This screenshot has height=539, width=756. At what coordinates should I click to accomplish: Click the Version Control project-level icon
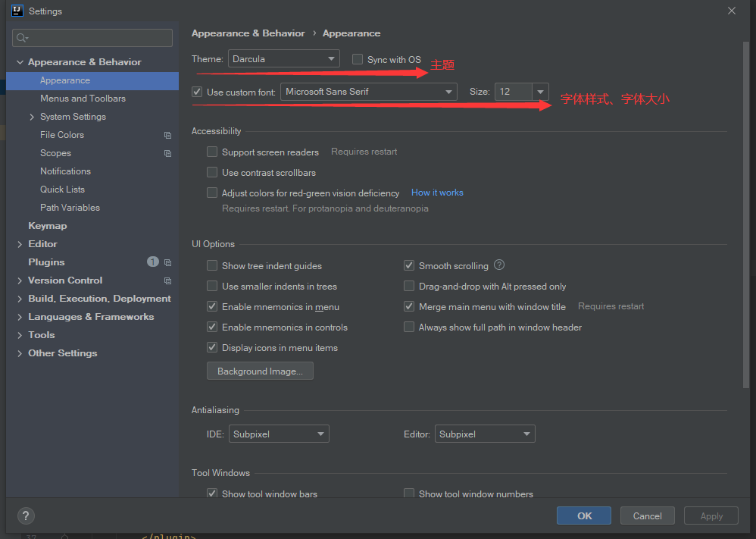point(167,280)
